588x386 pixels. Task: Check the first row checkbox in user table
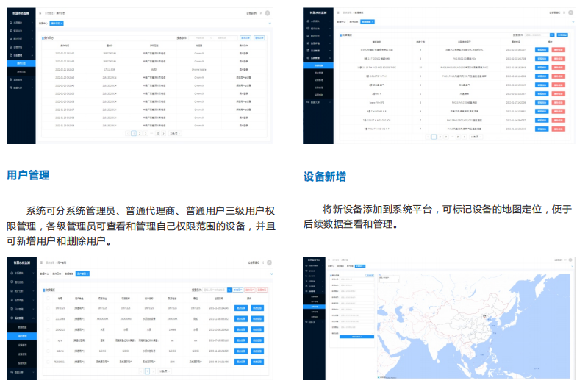46,308
